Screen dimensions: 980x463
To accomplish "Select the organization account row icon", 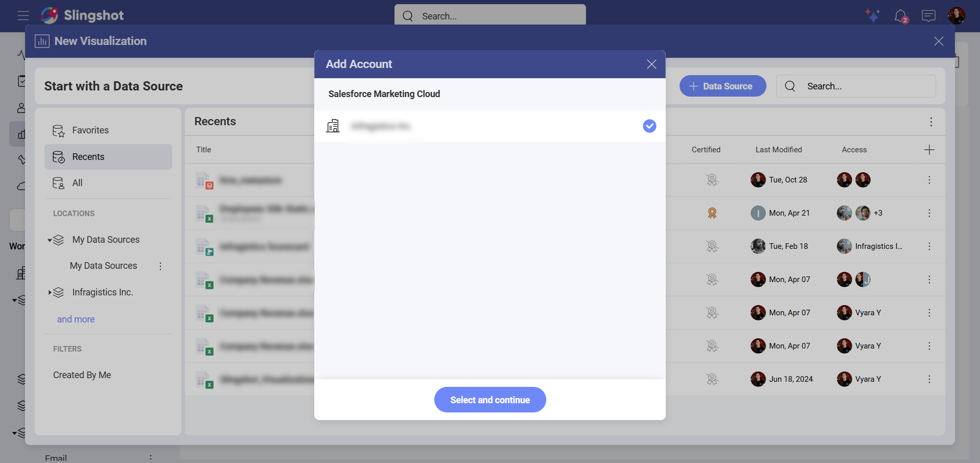I will [x=333, y=126].
